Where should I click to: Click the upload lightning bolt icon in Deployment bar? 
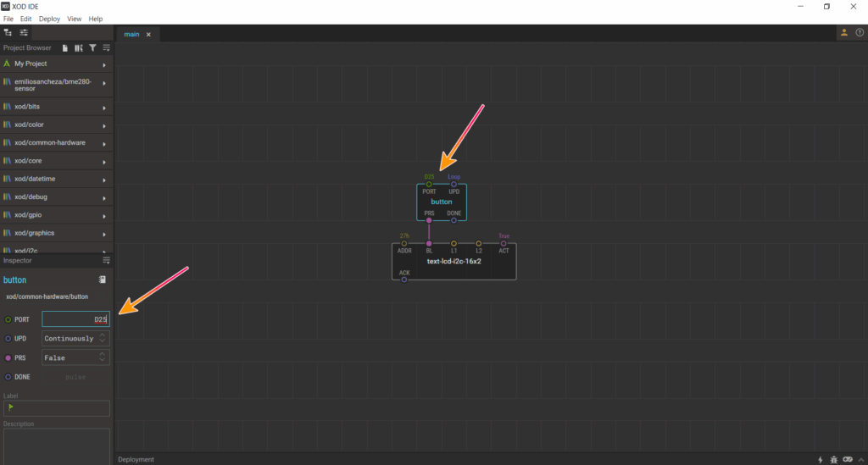click(821, 459)
